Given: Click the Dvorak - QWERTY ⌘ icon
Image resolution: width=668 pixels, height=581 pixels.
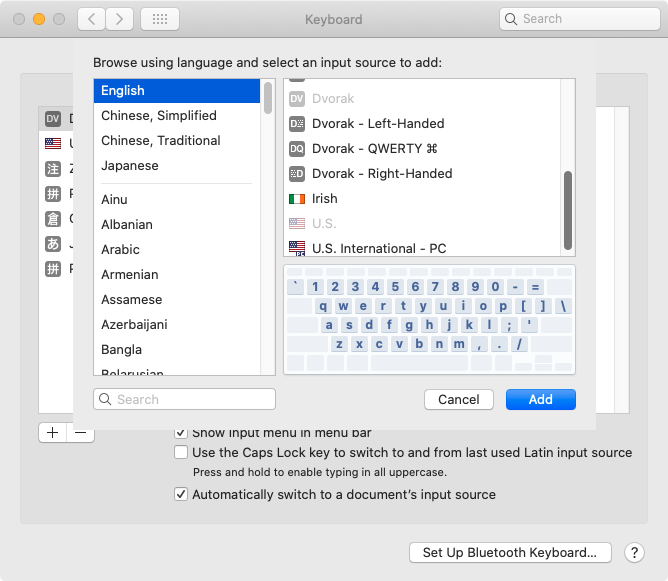Looking at the screenshot, I should (x=296, y=149).
